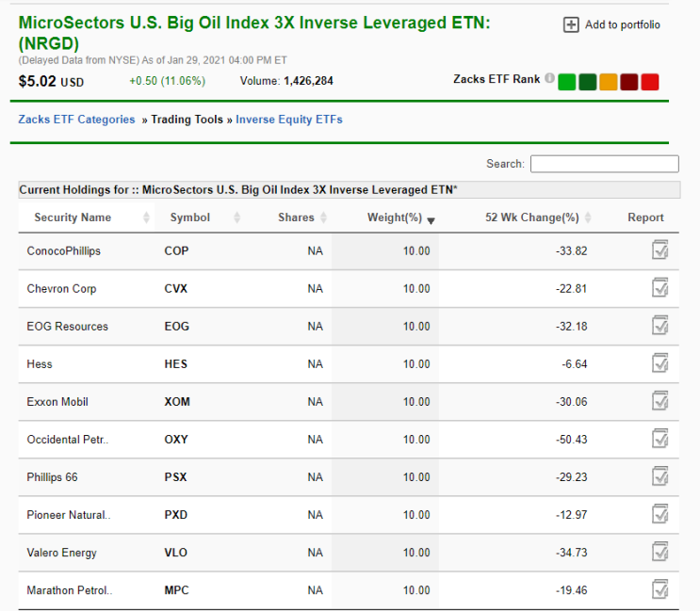Click the NRGD ETN page title
The height and width of the screenshot is (611, 700).
254,33
